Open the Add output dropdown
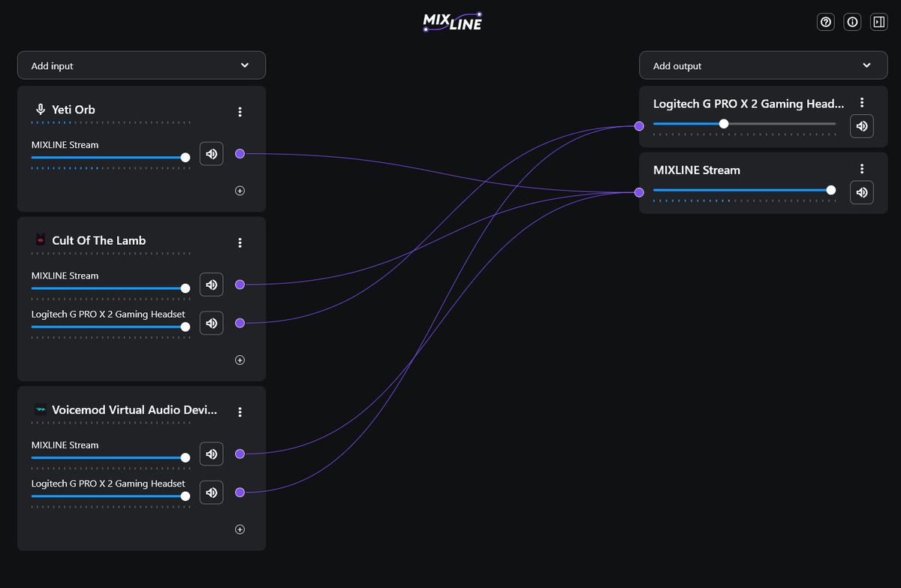 coord(763,65)
